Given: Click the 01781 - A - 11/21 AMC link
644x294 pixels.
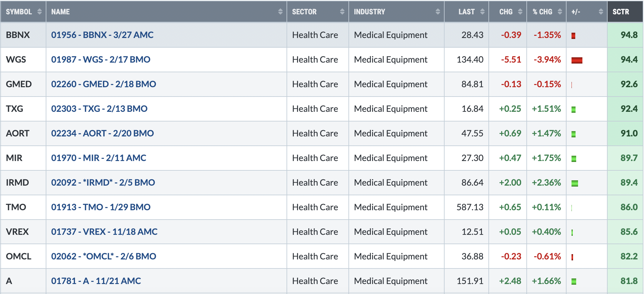Looking at the screenshot, I should tap(96, 281).
